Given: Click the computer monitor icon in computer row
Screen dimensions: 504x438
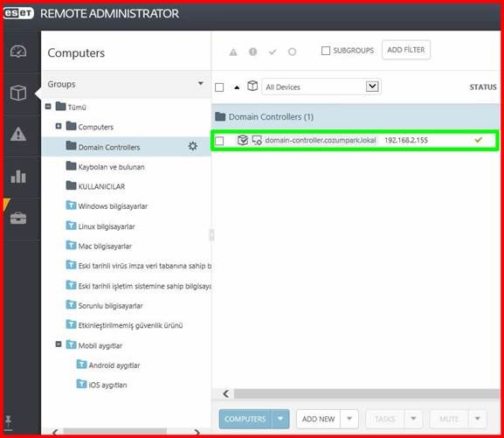Looking at the screenshot, I should click(x=257, y=140).
